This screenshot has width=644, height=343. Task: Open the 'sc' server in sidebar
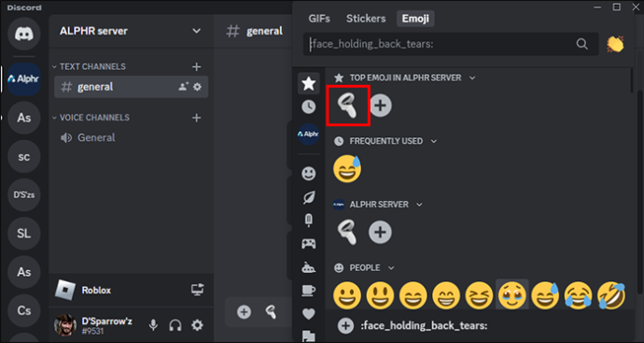[x=24, y=156]
